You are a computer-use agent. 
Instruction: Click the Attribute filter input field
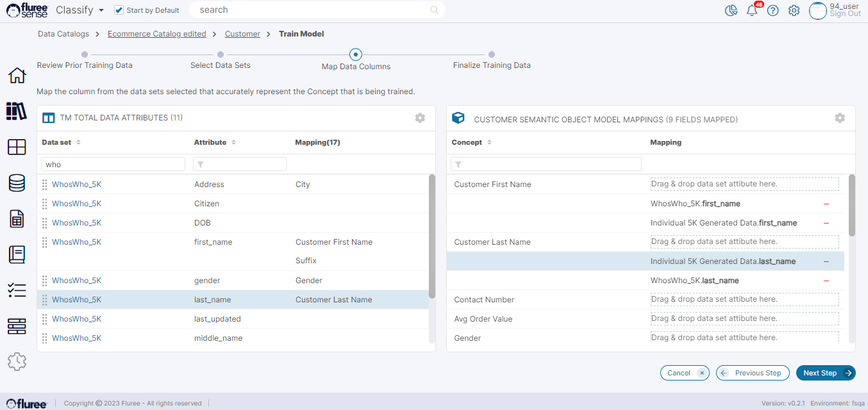coord(240,165)
